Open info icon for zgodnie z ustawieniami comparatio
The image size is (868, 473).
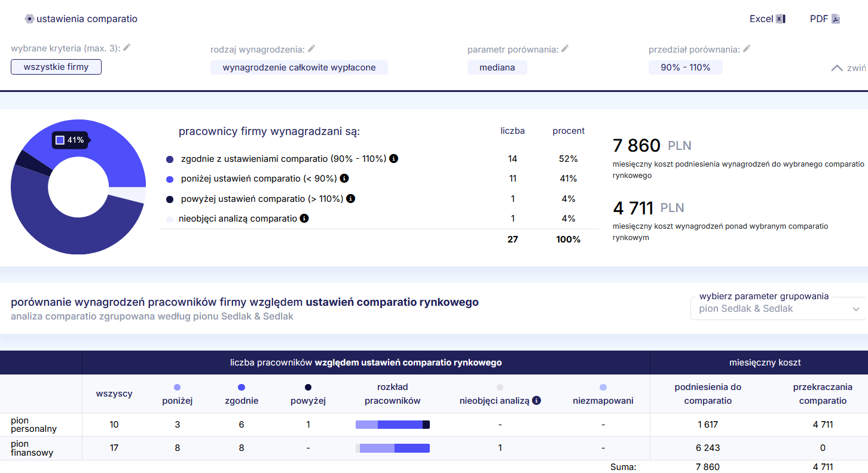point(393,159)
